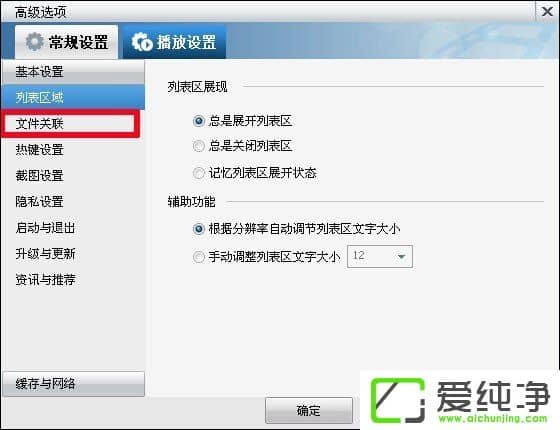
Task: Switch to the 播放设置 tab
Action: coord(174,42)
